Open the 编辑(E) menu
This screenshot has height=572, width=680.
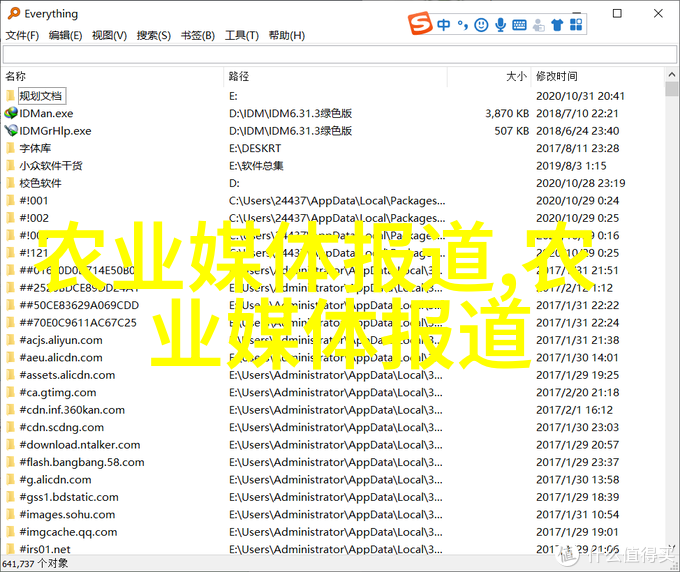click(x=65, y=36)
